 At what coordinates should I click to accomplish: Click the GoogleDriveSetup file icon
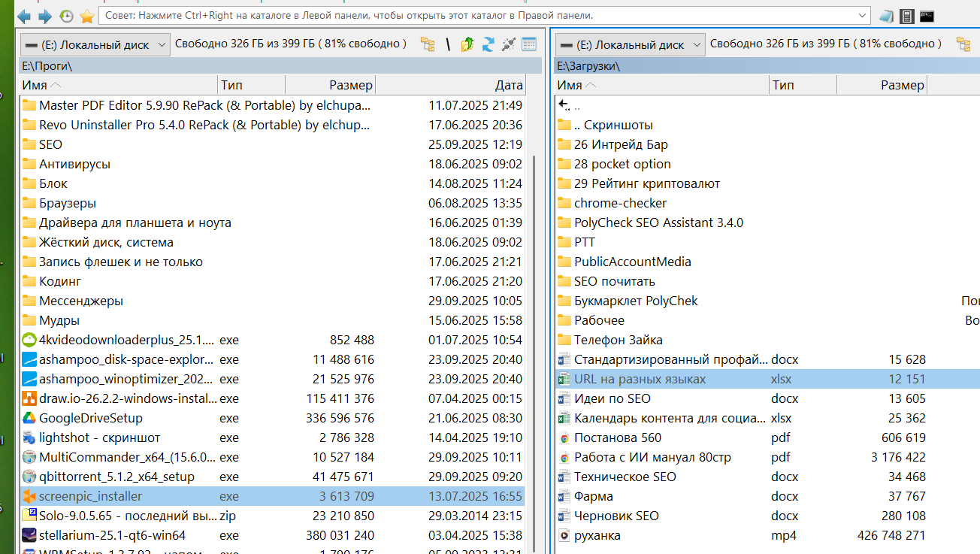tap(29, 418)
